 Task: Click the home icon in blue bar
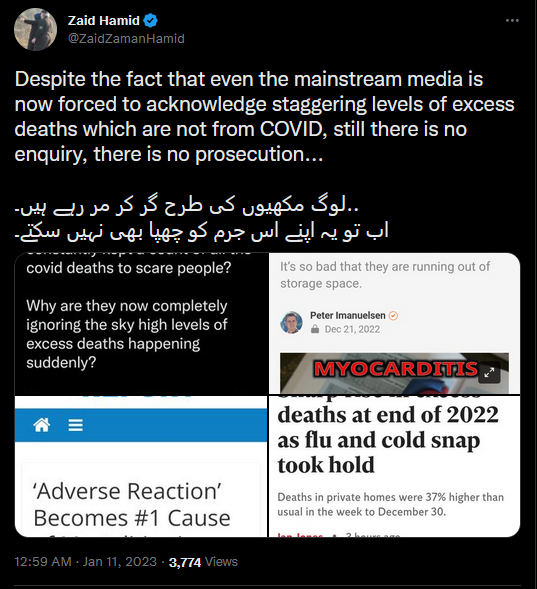[42, 425]
